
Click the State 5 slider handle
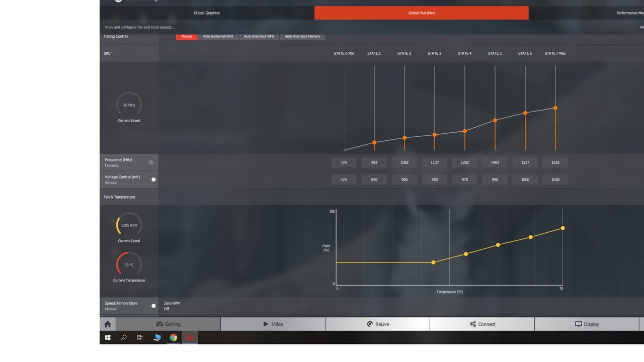pos(495,120)
